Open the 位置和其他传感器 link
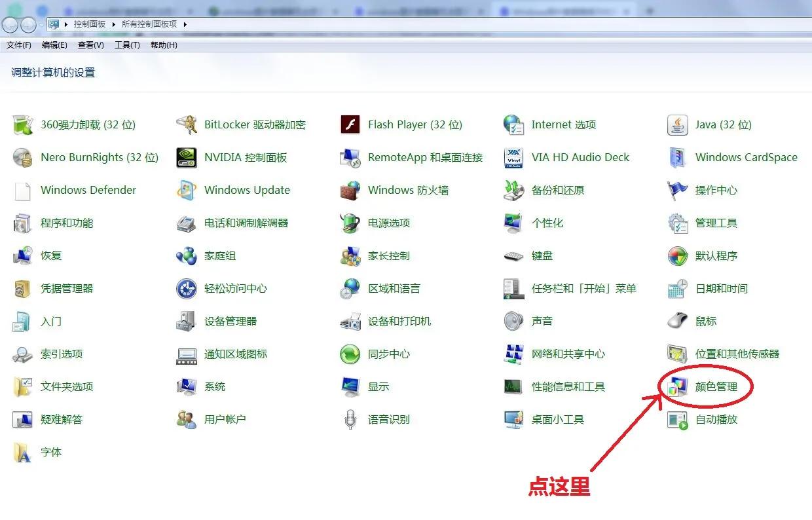The image size is (812, 520). coord(737,354)
